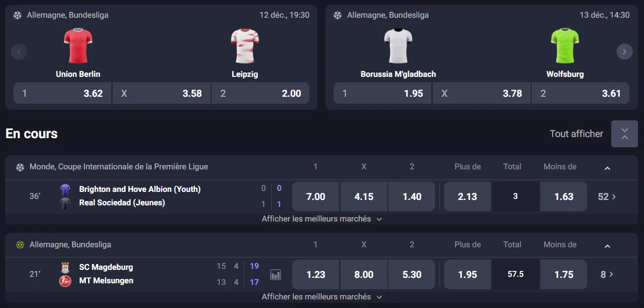
Task: Select Real Sociedad win odds 1.40
Action: [x=411, y=197]
